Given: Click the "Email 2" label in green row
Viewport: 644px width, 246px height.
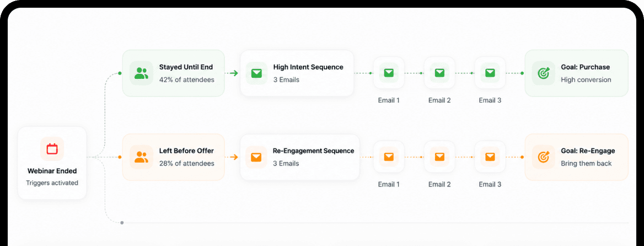Looking at the screenshot, I should [439, 100].
